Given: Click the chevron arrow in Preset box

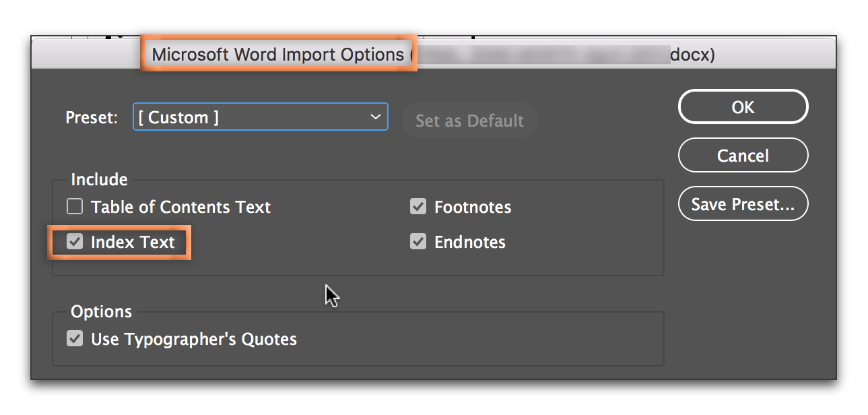Looking at the screenshot, I should 375,117.
